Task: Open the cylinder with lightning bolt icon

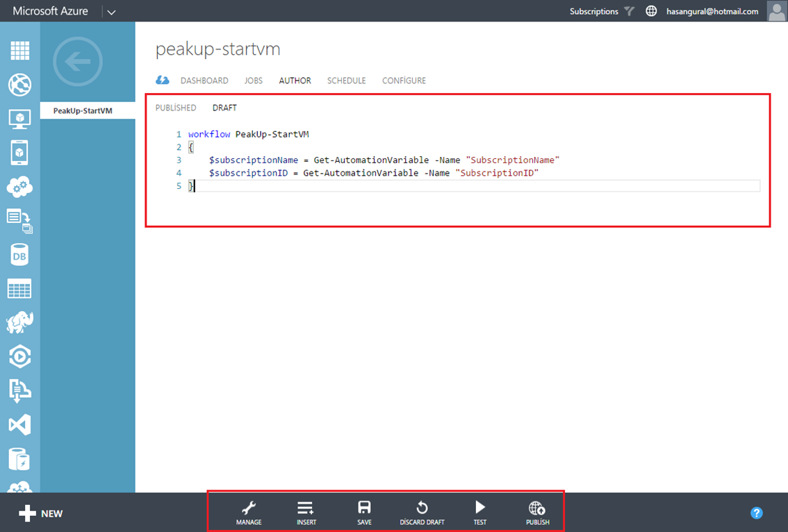Action: (19, 458)
